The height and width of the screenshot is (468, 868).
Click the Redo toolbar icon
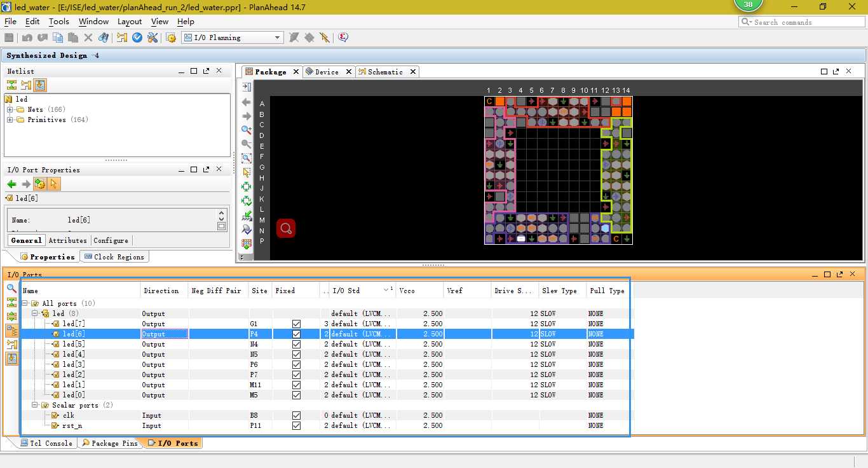[43, 38]
